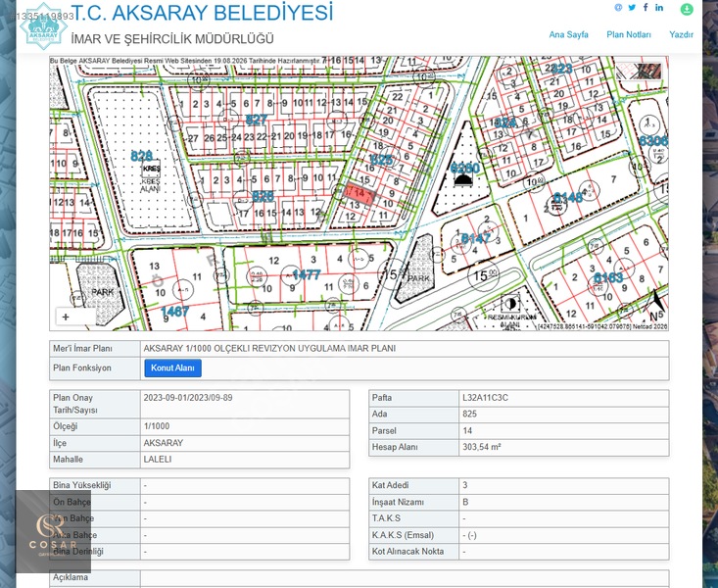Share the page on LinkedIn
718x588 pixels.
pyautogui.click(x=659, y=7)
